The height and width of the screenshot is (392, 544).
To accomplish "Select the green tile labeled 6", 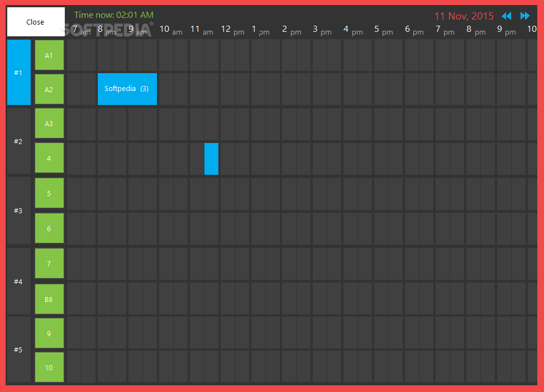I will [x=49, y=228].
